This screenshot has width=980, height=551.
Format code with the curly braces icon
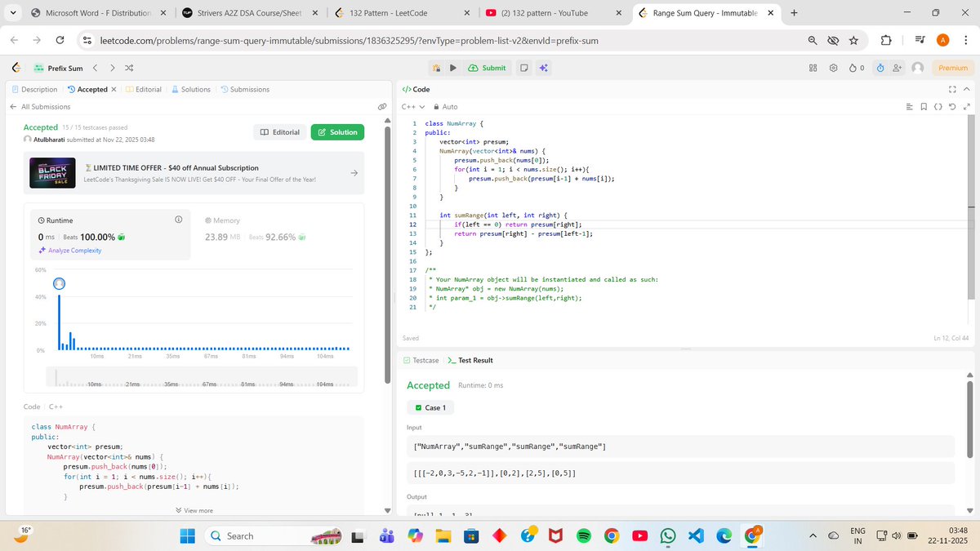click(938, 106)
